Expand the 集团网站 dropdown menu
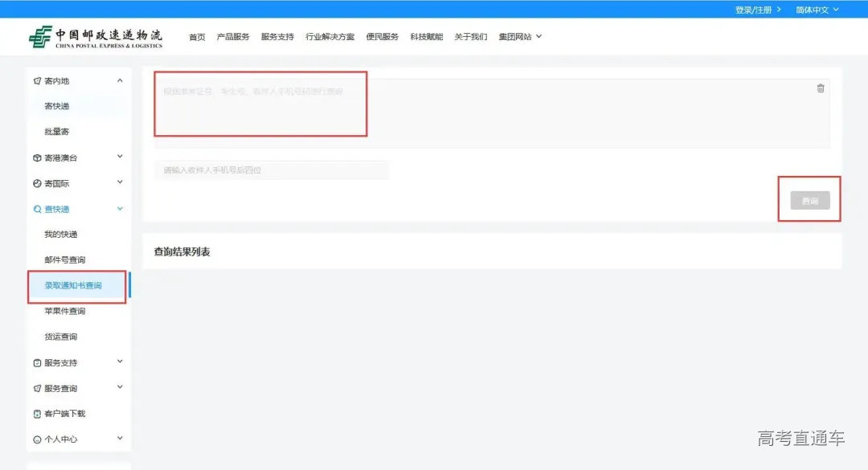Viewport: 868px width, 470px height. 520,37
